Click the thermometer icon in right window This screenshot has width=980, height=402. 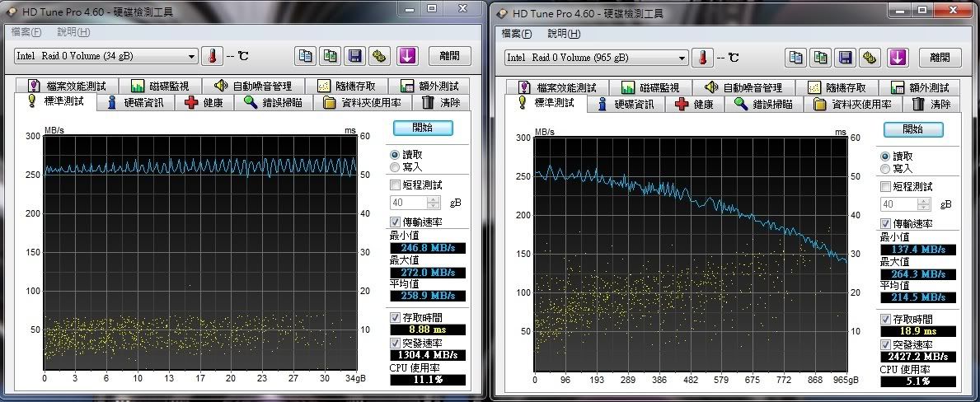tap(703, 58)
